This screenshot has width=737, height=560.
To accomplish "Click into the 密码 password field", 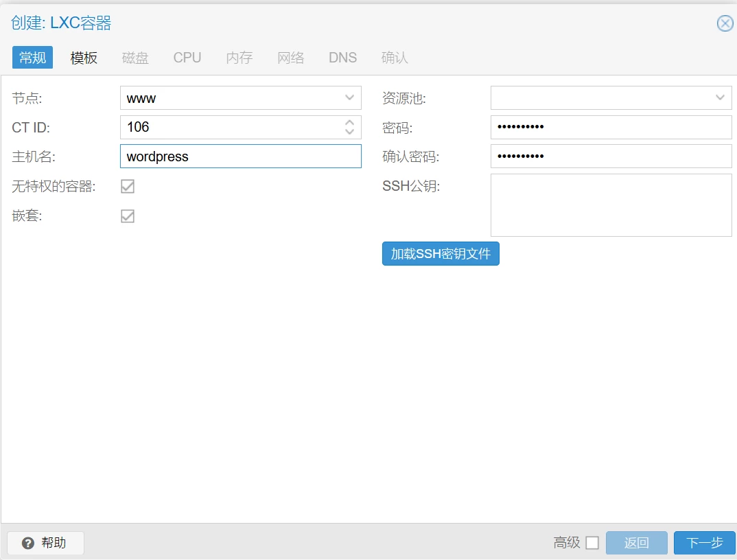I will pyautogui.click(x=611, y=127).
